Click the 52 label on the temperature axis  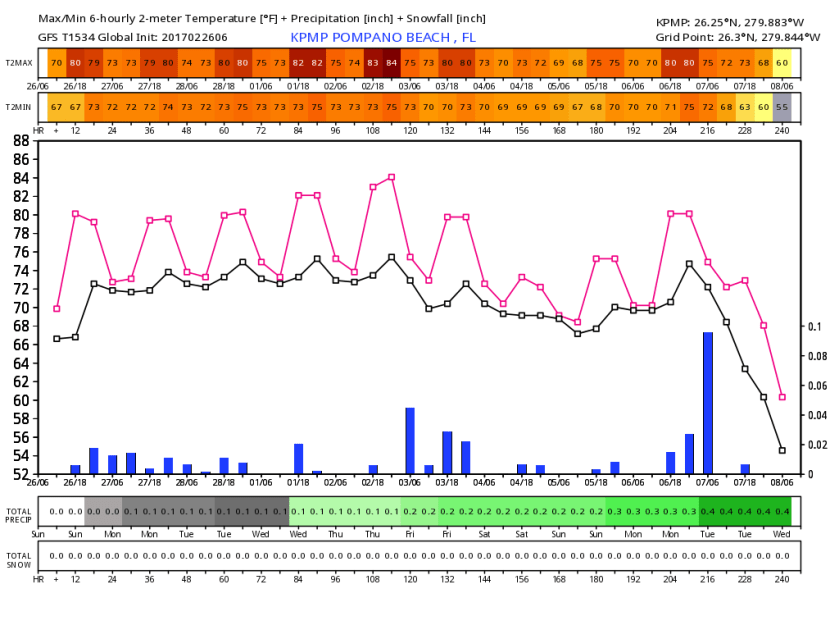pyautogui.click(x=20, y=474)
